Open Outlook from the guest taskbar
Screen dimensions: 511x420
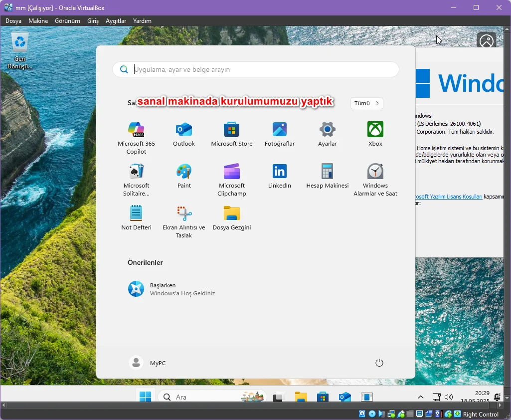click(345, 397)
